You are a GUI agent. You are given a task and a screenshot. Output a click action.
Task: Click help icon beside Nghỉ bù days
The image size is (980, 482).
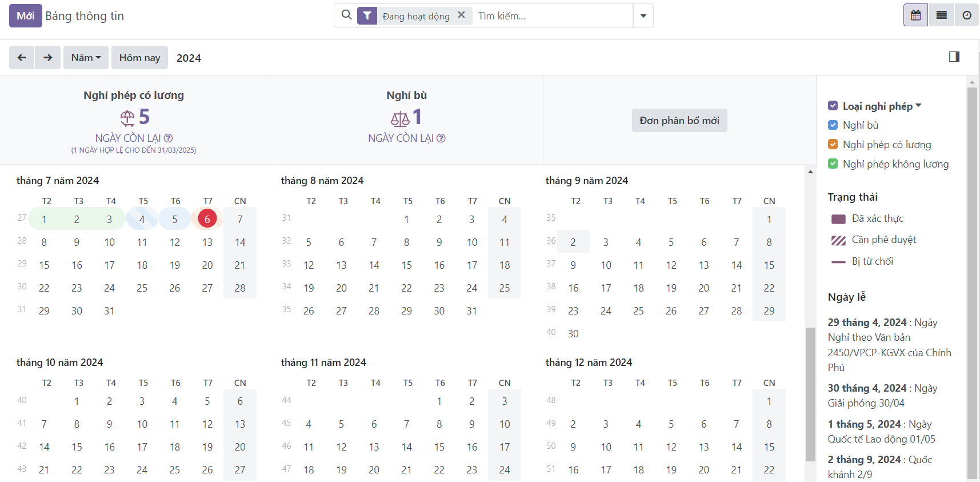(441, 138)
